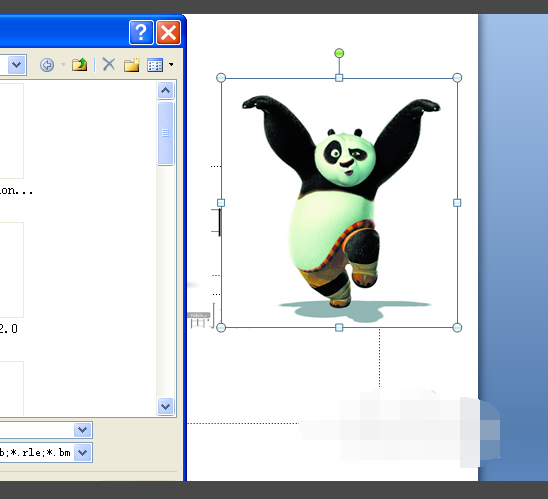Open the Look in folder dropdown
The image size is (548, 499).
(16, 65)
